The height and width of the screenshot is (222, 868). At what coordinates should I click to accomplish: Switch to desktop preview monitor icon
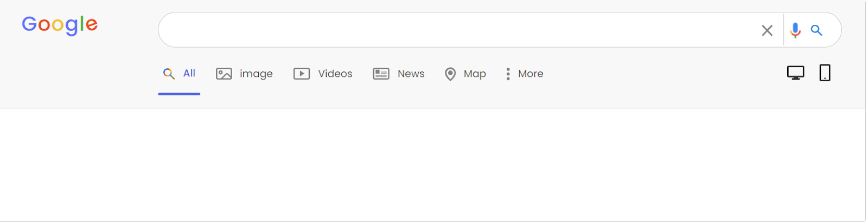coord(795,73)
